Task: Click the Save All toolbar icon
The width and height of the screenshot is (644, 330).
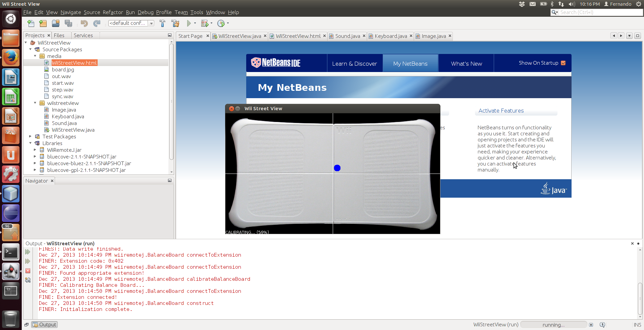Action: pos(68,23)
